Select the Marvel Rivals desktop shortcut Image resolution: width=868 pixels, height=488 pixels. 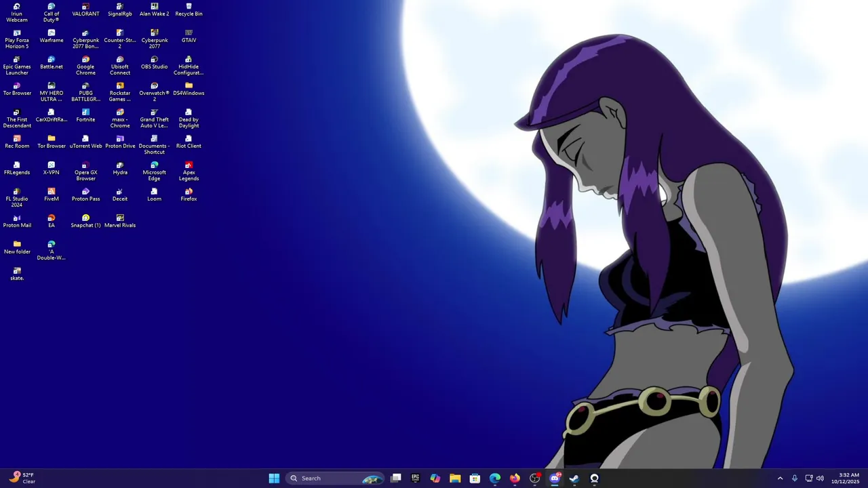coord(120,221)
